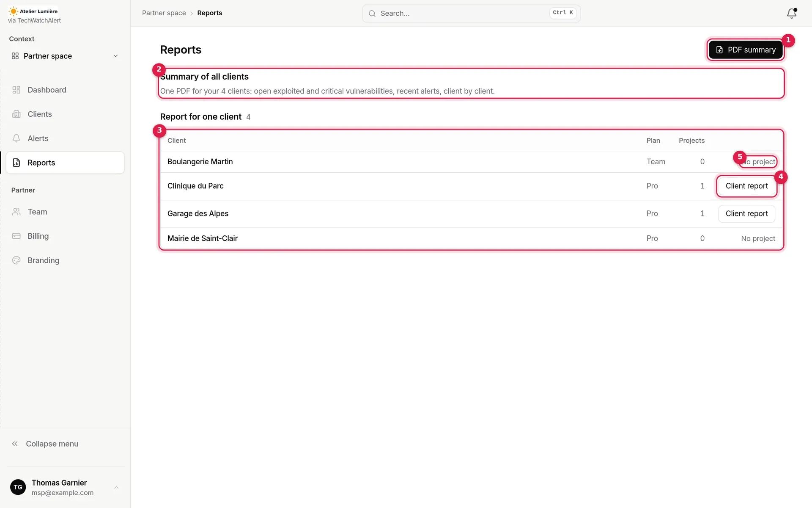Select Reports in the sidebar
This screenshot has height=508, width=812.
[65, 163]
